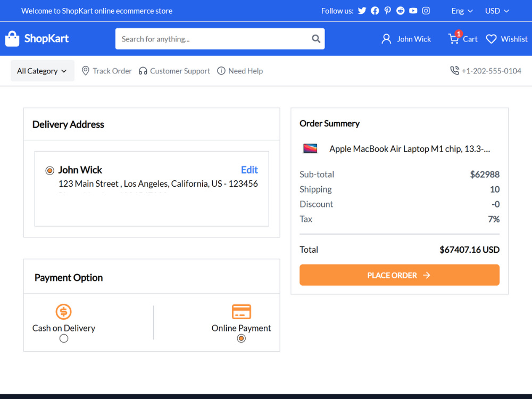Screen dimensions: 532x399
Task: Click the search magnifier icon
Action: [316, 39]
